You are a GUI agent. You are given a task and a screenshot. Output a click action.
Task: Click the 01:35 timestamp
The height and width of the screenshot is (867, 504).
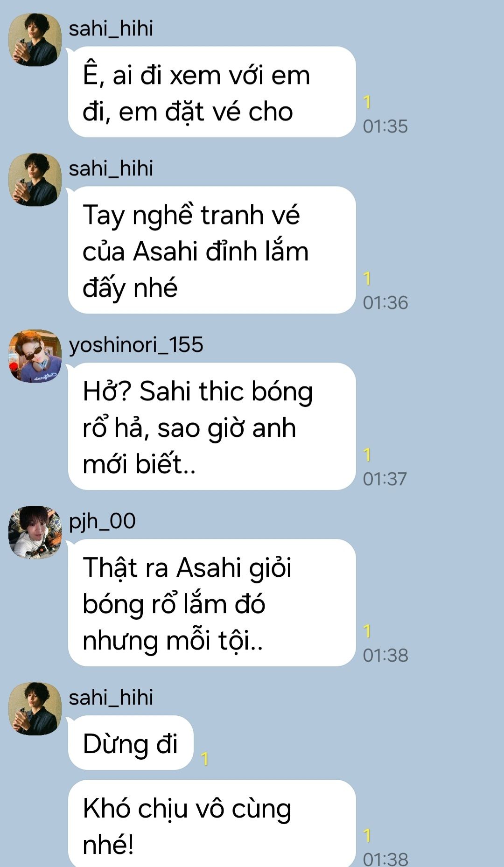[385, 126]
